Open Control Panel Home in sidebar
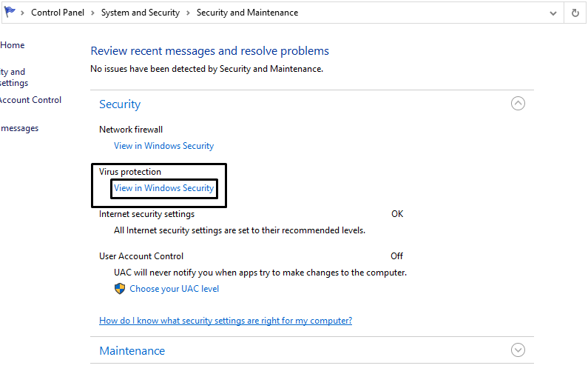This screenshot has width=588, height=374. click(13, 45)
